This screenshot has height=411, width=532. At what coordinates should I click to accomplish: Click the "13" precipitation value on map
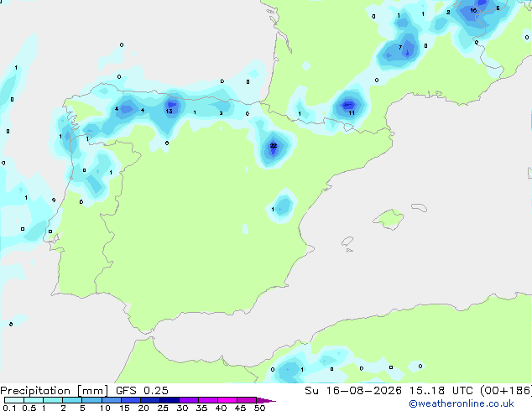pyautogui.click(x=169, y=112)
